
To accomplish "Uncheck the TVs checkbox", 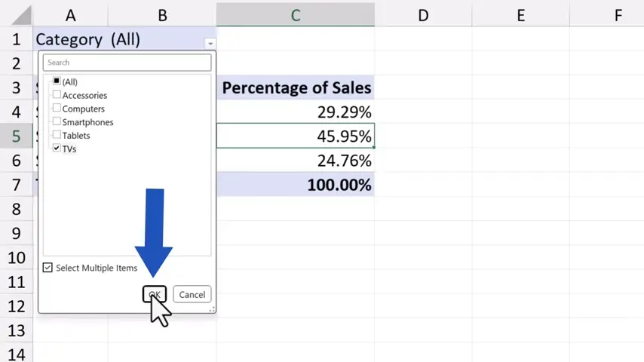I will pyautogui.click(x=57, y=149).
